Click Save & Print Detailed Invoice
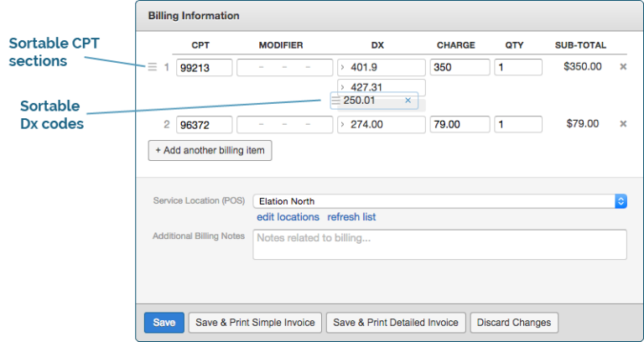This screenshot has width=644, height=342. (396, 323)
